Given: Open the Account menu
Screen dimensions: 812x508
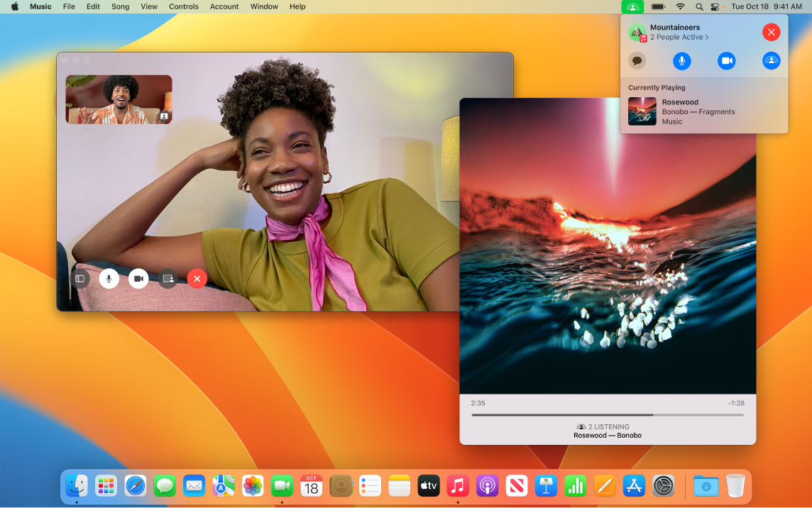Looking at the screenshot, I should click(x=224, y=6).
